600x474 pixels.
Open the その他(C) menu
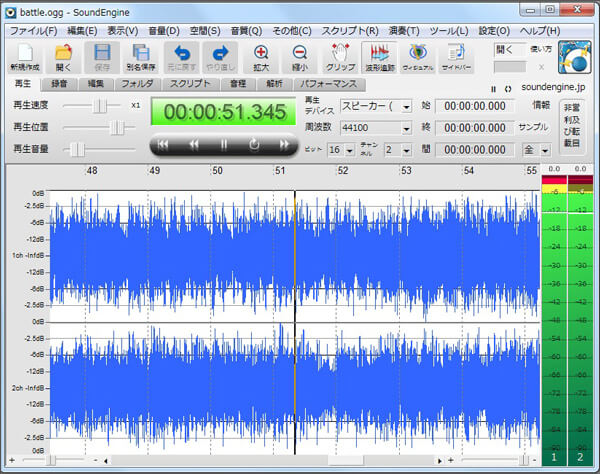coord(292,31)
